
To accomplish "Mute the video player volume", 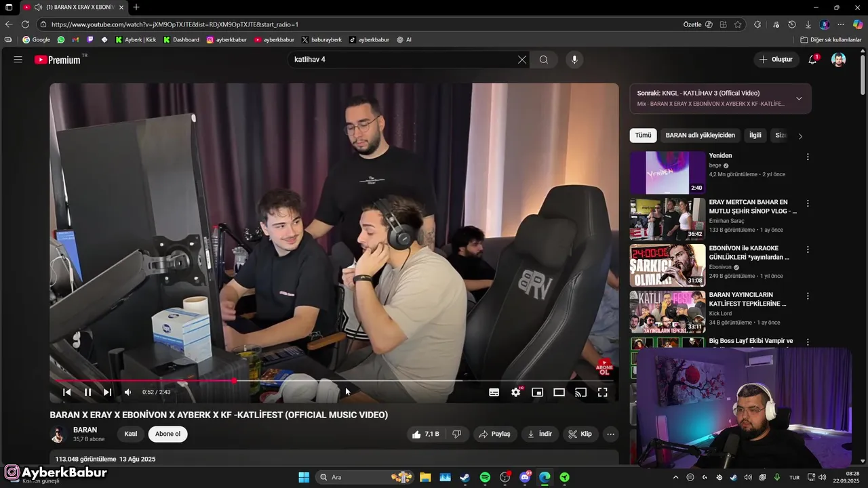I will point(127,392).
